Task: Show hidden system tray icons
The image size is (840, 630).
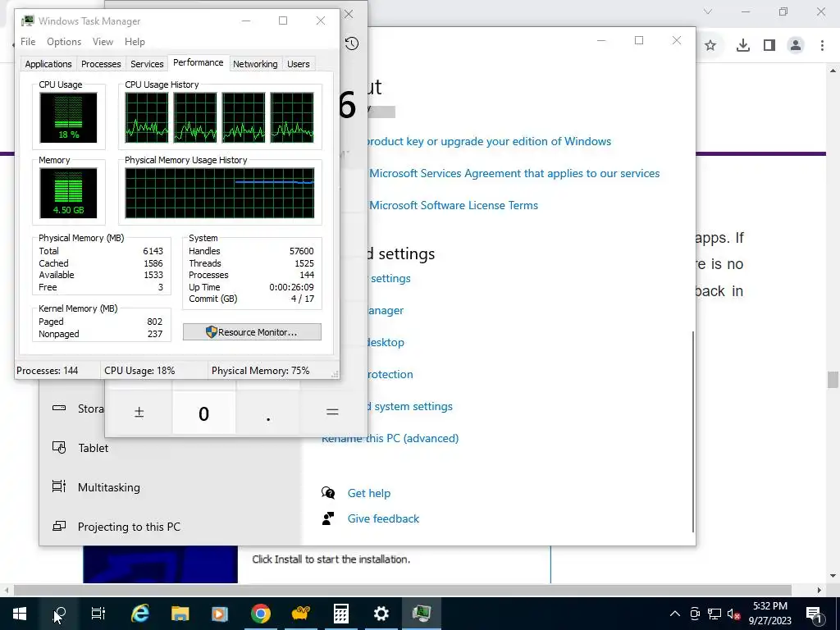Action: point(675,614)
